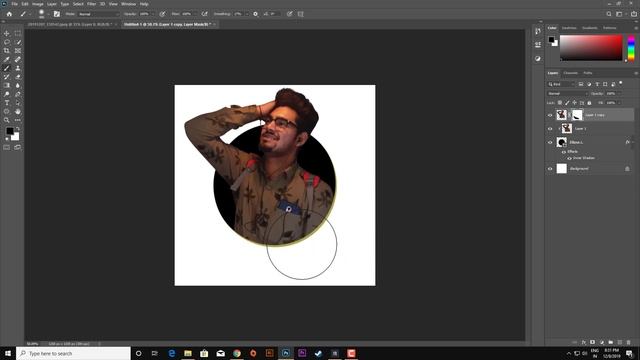This screenshot has height=360, width=640.
Task: Open the File menu
Action: coord(15,4)
